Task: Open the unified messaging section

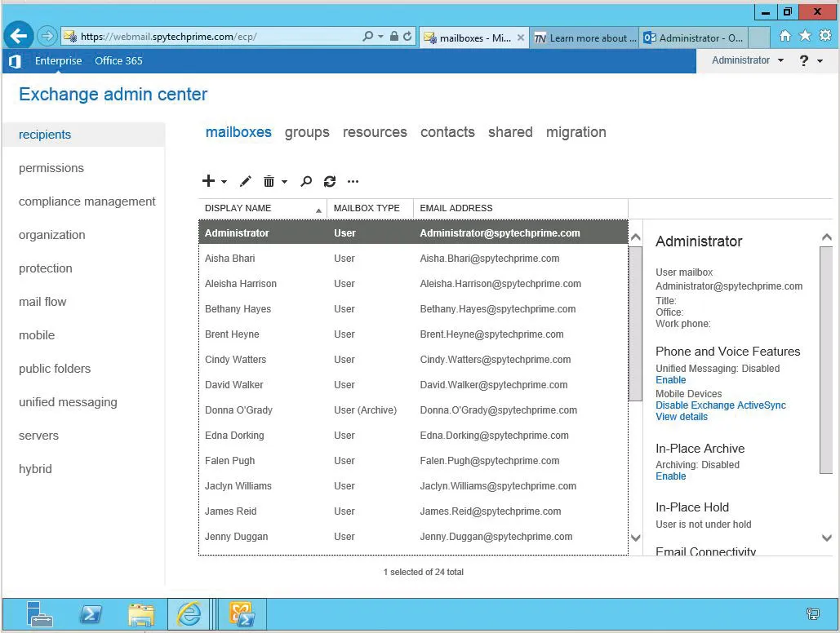Action: click(68, 402)
